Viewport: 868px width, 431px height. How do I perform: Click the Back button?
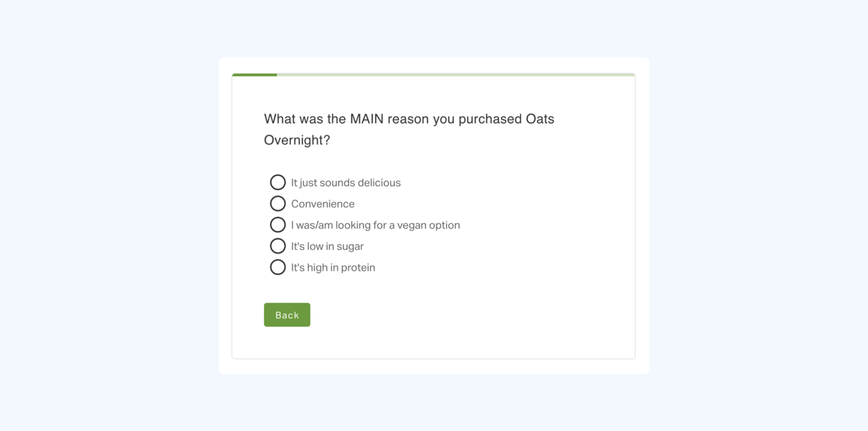pyautogui.click(x=287, y=315)
